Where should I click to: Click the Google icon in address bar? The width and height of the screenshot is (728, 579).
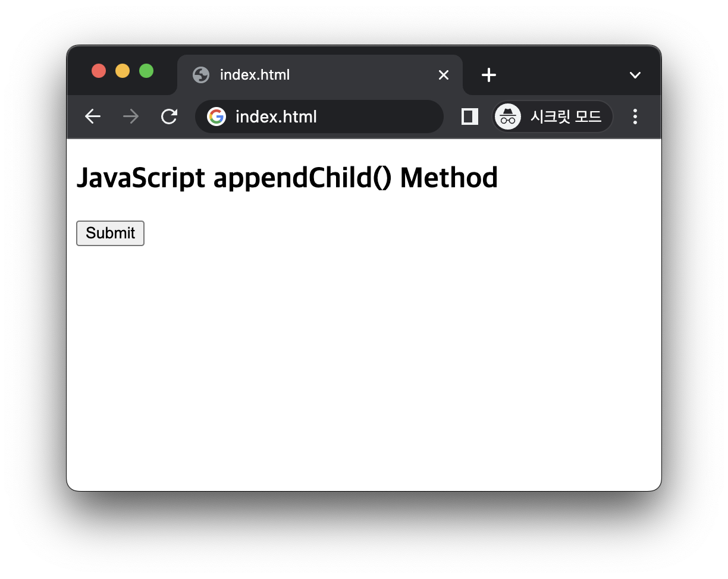tap(216, 117)
